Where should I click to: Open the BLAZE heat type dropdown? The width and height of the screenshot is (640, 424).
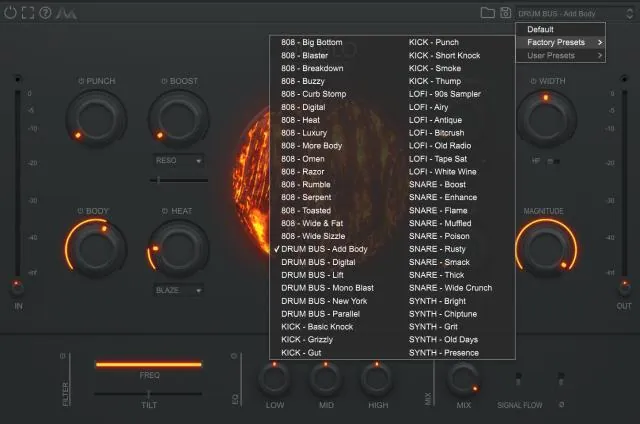coord(179,290)
